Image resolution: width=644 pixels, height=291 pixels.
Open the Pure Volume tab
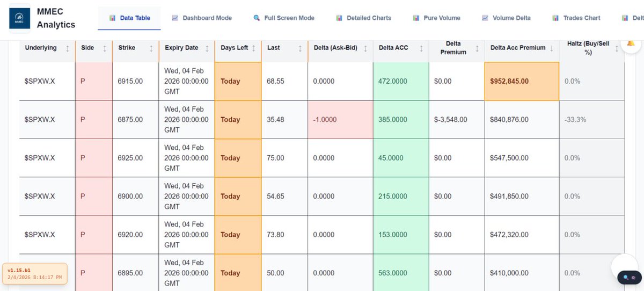pos(436,18)
